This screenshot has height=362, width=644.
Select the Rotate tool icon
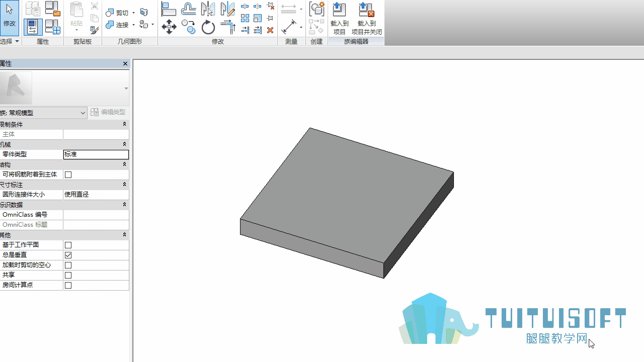(208, 27)
